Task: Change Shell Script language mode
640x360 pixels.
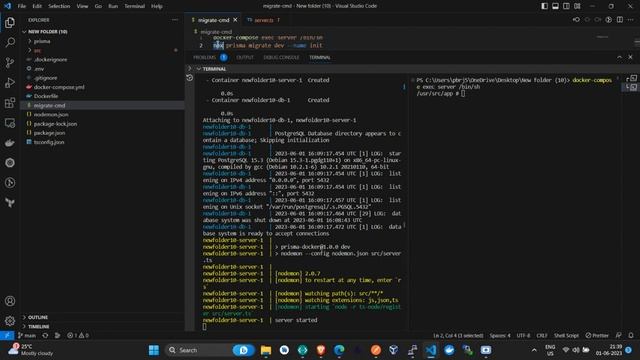Action: click(x=566, y=336)
